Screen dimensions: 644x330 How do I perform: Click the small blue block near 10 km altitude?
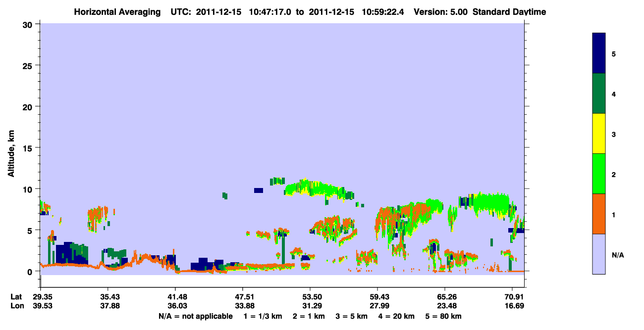pos(259,190)
